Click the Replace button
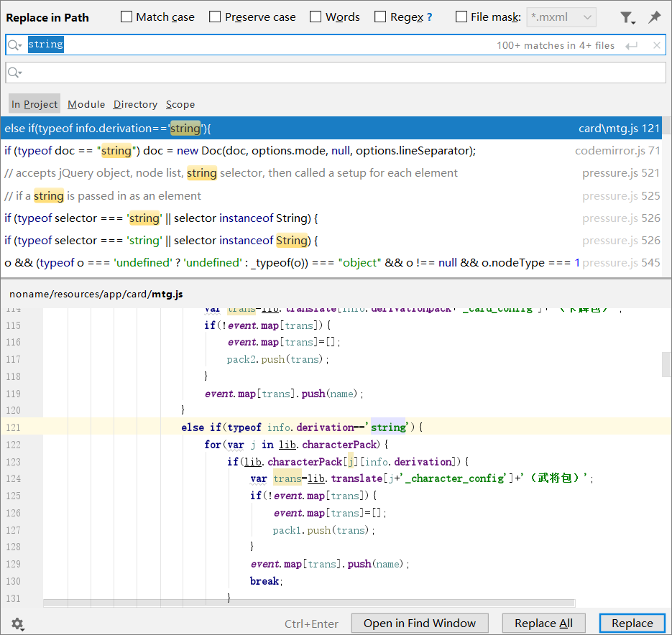Screen dimensions: 672x635 pyautogui.click(x=632, y=623)
